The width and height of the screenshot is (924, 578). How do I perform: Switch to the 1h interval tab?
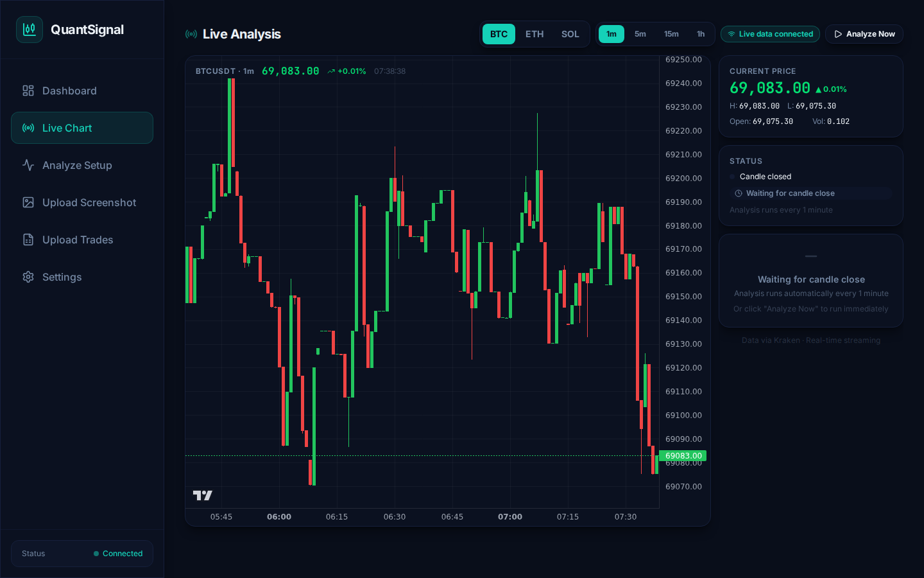click(701, 34)
